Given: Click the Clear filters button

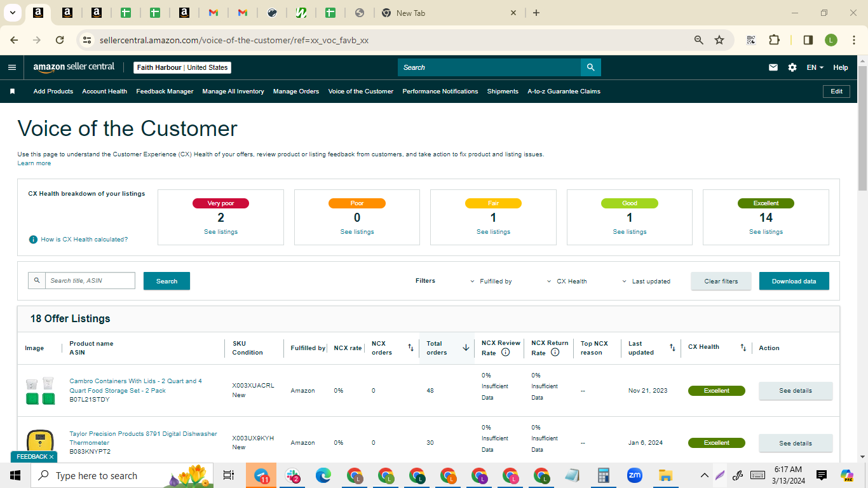Looking at the screenshot, I should tap(721, 281).
